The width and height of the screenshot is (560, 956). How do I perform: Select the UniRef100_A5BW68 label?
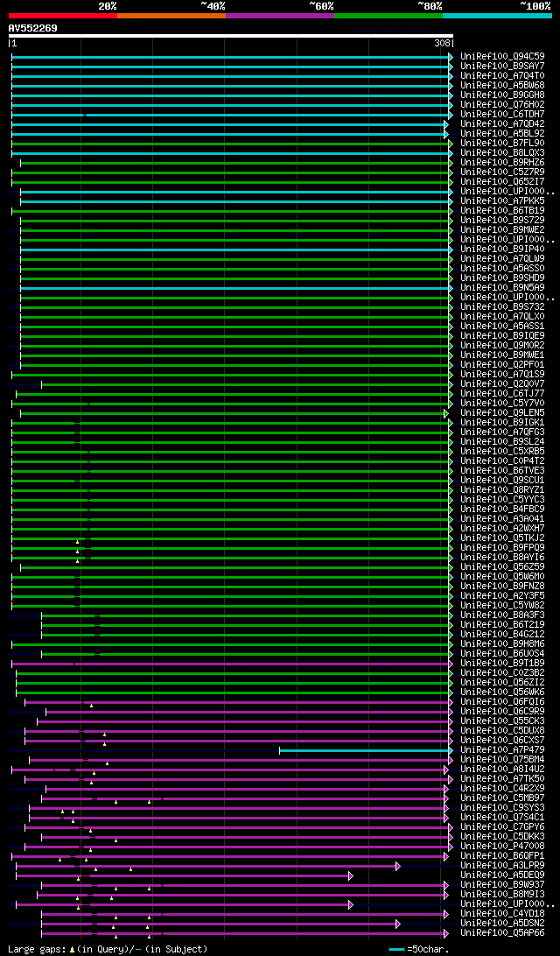point(503,86)
